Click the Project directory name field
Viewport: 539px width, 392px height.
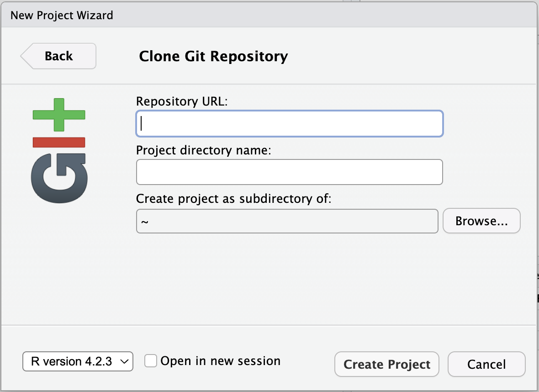(x=289, y=172)
